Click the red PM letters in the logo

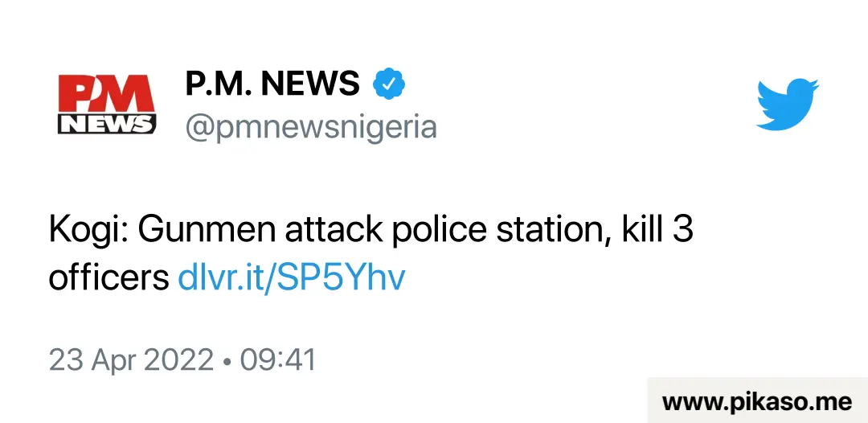[x=107, y=93]
